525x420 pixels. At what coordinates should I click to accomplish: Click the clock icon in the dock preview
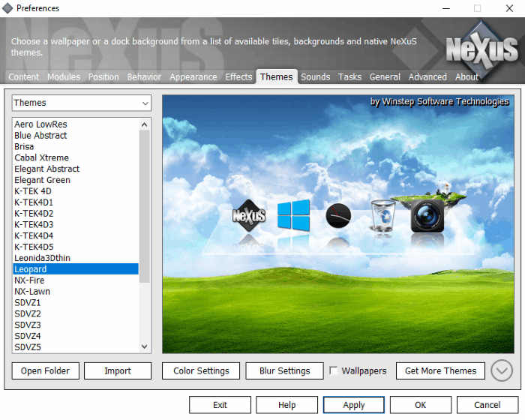(x=338, y=216)
